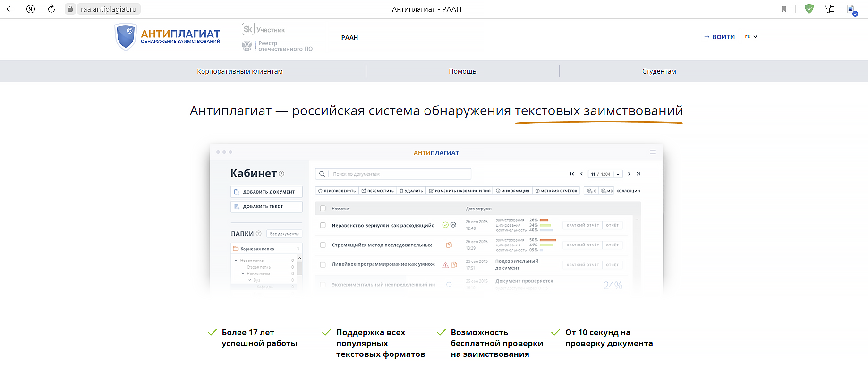This screenshot has height=371, width=868.
Task: Click the layers icon in Неравенство Бернулли row
Action: point(453,225)
